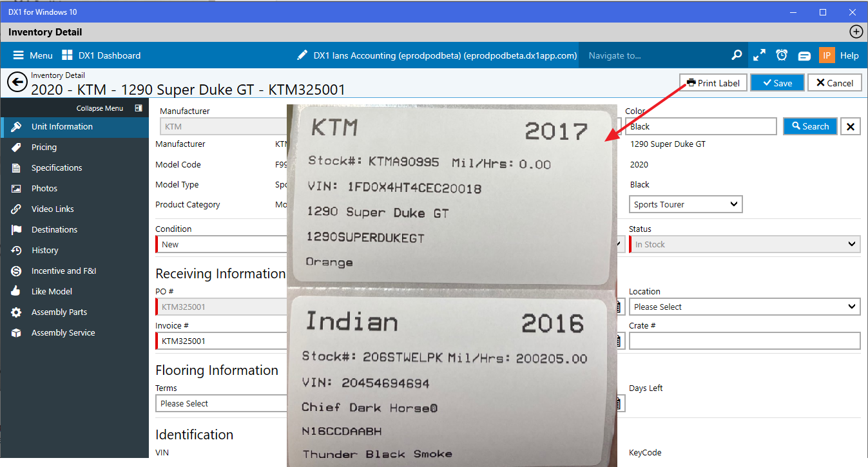Click the 1290 Super Duke GT model value

668,144
